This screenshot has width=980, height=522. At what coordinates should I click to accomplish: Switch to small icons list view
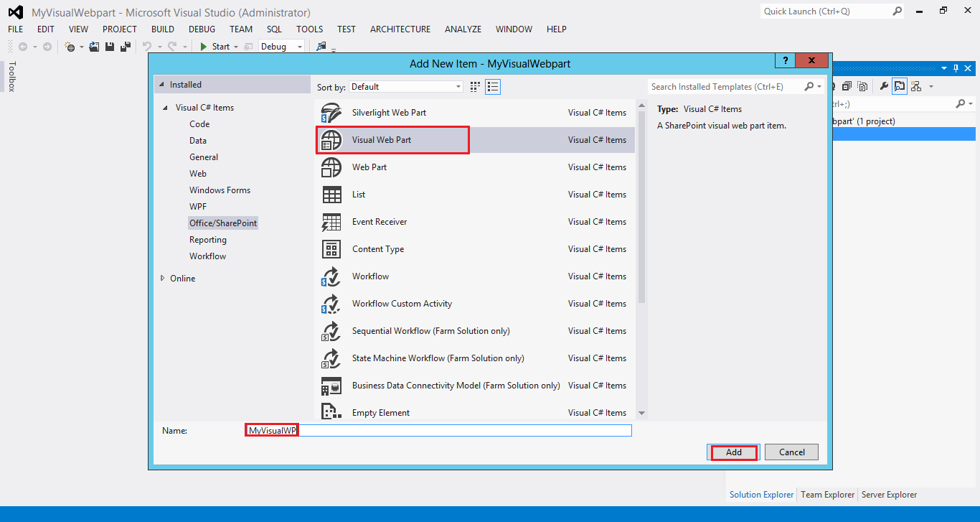pos(493,87)
